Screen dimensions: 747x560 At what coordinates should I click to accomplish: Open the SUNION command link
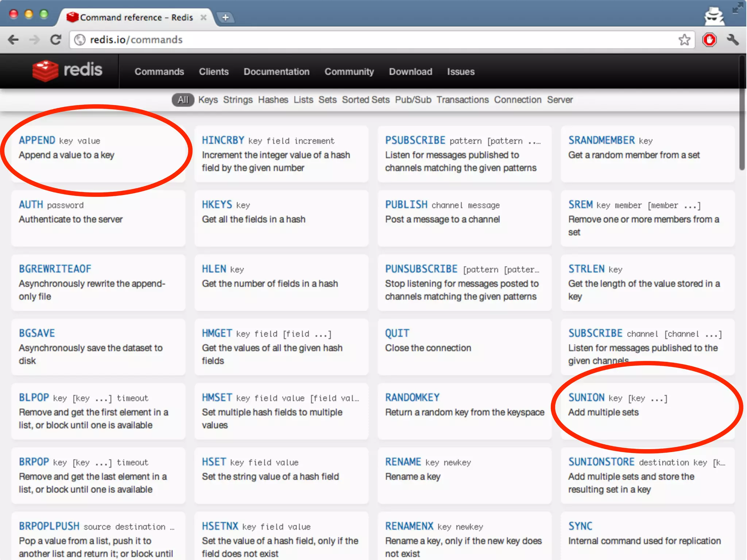pyautogui.click(x=586, y=397)
